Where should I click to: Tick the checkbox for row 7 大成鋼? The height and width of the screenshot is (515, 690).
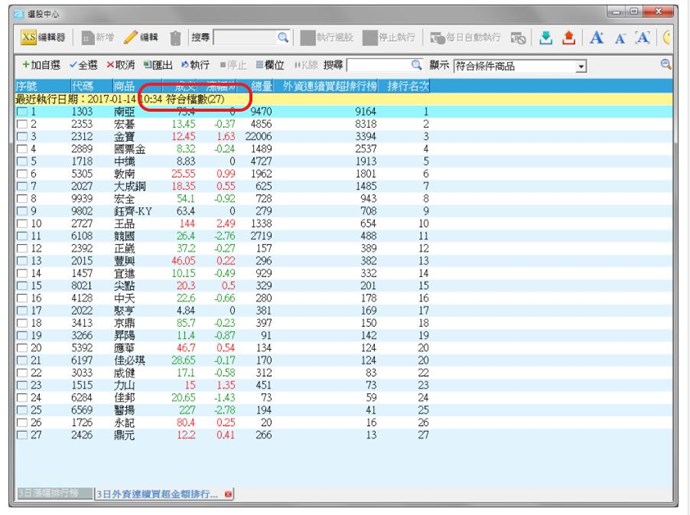tap(22, 186)
